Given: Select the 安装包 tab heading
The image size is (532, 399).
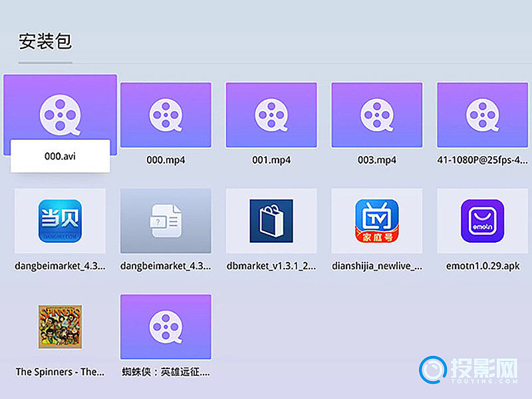Looking at the screenshot, I should coord(45,42).
